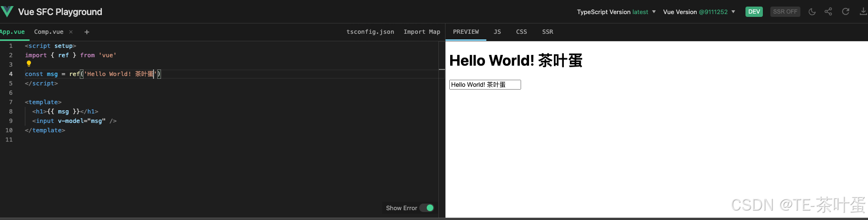Screen dimensions: 868x220
Task: Click line number 11 in the gutter
Action: point(9,140)
